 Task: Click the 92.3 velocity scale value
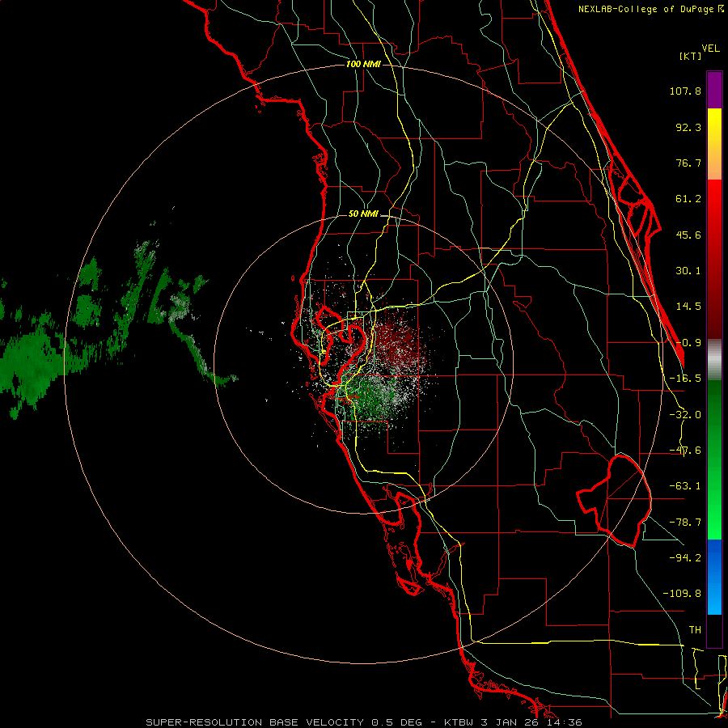click(x=688, y=127)
